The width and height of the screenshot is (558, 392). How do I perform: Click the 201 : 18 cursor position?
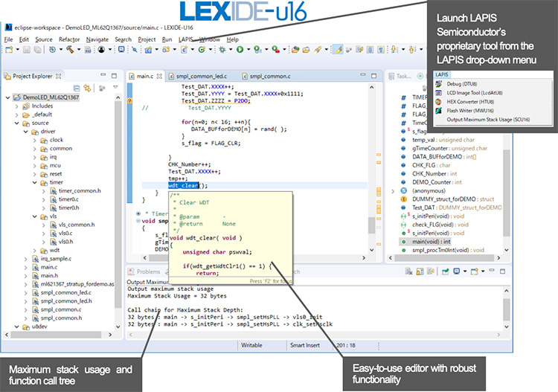click(346, 345)
